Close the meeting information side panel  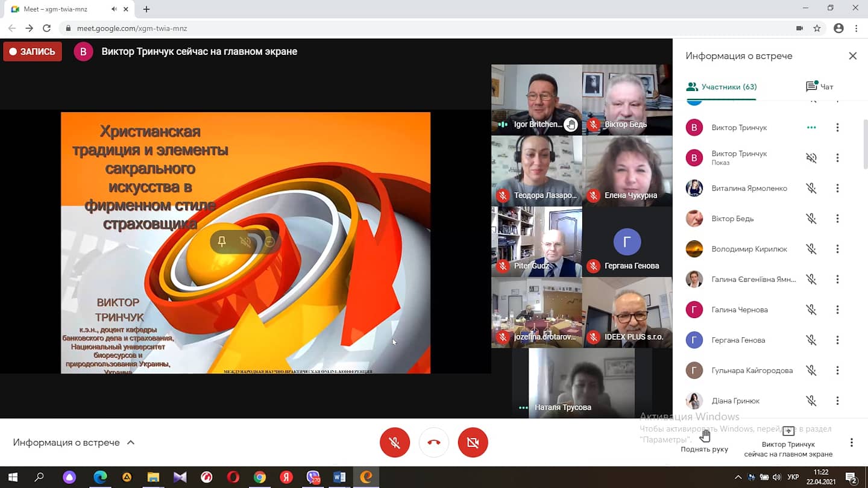(852, 56)
